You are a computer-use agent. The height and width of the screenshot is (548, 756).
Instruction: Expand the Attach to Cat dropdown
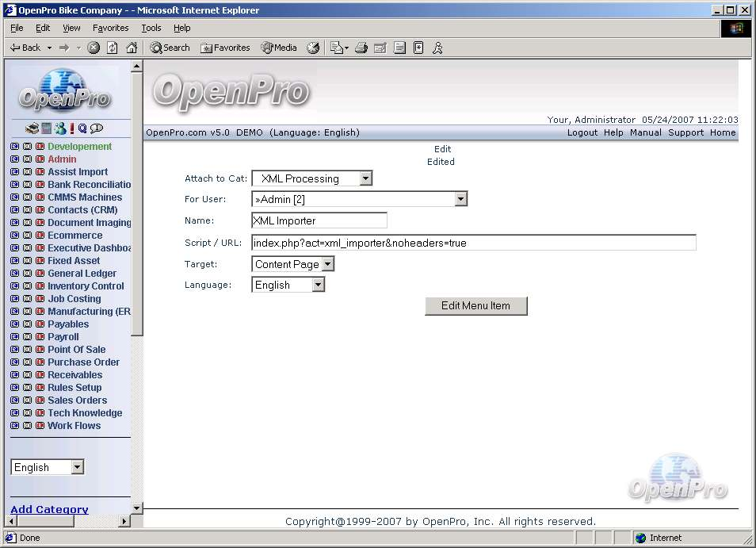pos(365,179)
